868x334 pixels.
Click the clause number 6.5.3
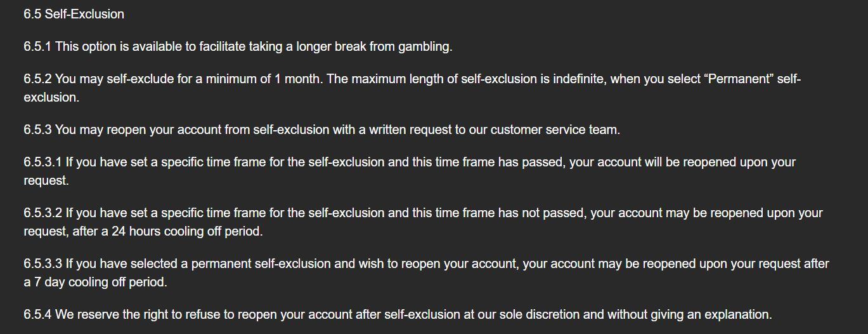[x=37, y=130]
